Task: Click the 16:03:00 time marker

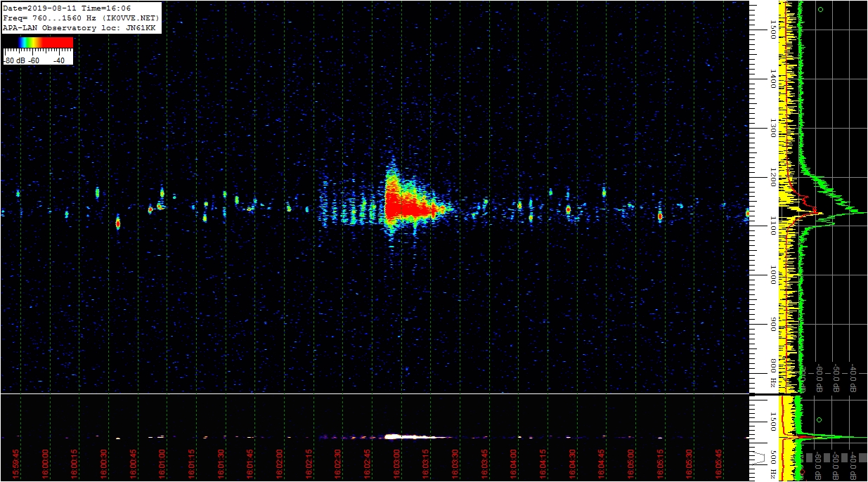Action: pos(396,465)
